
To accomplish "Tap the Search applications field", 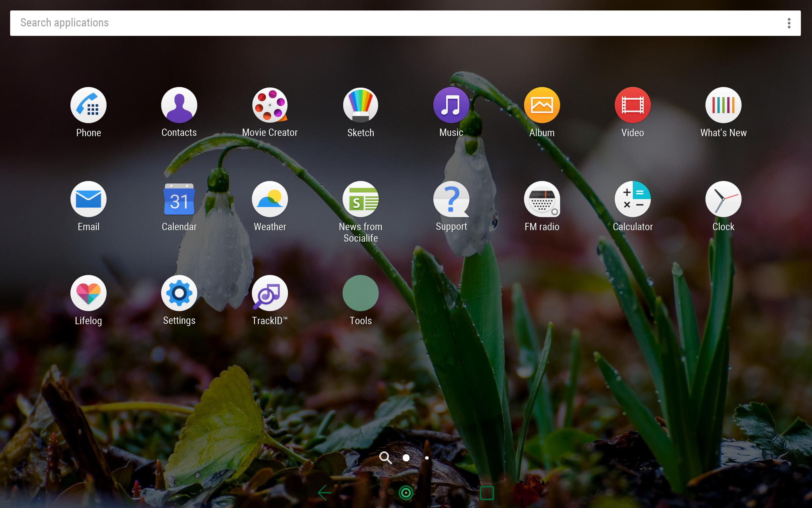I will (405, 23).
